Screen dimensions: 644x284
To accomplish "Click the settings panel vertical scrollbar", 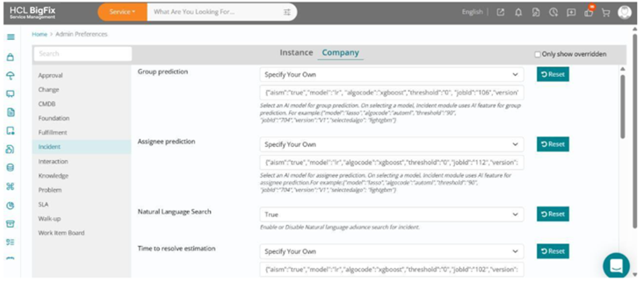I will click(x=623, y=107).
